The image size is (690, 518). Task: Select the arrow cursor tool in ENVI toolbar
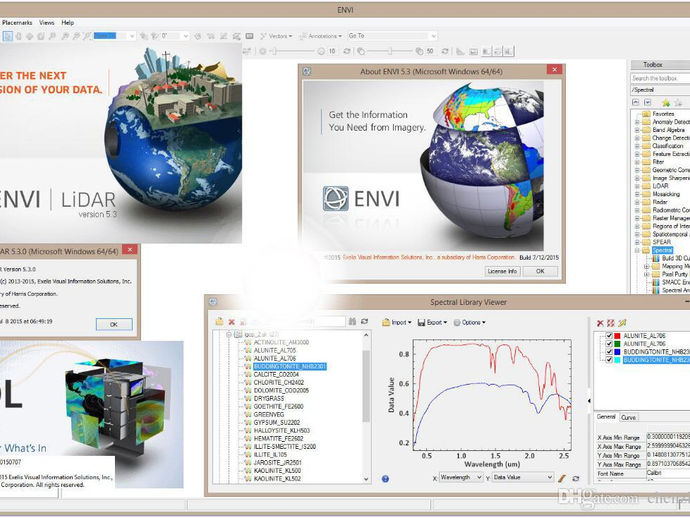[7, 36]
